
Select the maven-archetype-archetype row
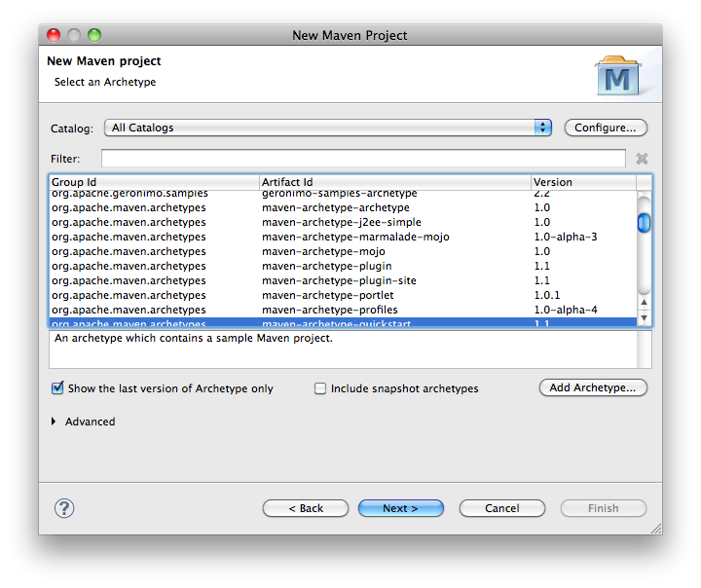tap(343, 207)
